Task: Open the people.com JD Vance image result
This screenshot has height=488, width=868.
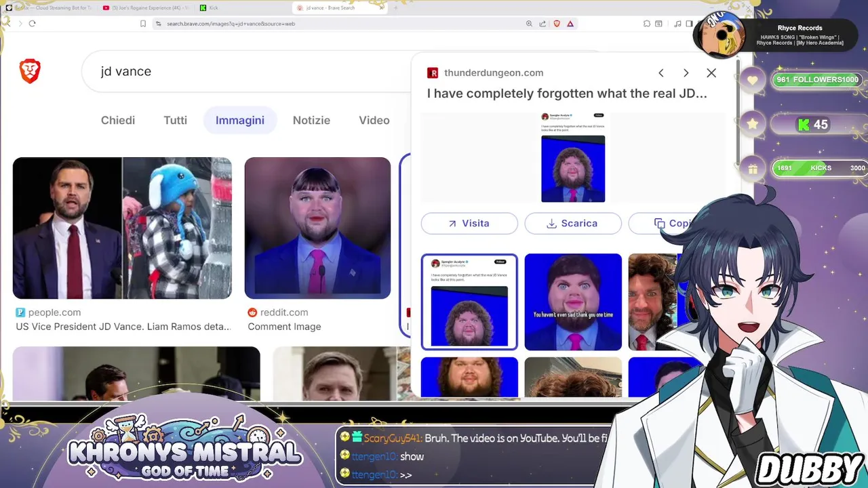Action: pyautogui.click(x=122, y=228)
